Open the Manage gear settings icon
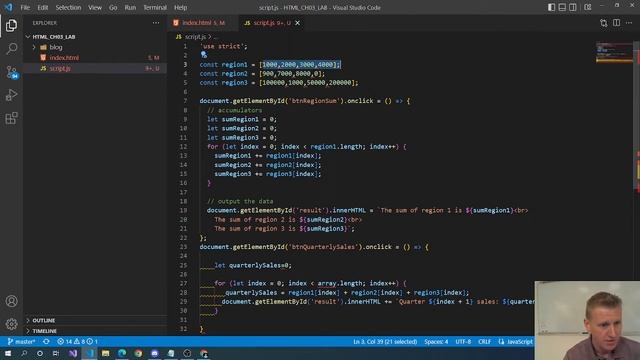The width and height of the screenshot is (640, 360). tap(11, 324)
